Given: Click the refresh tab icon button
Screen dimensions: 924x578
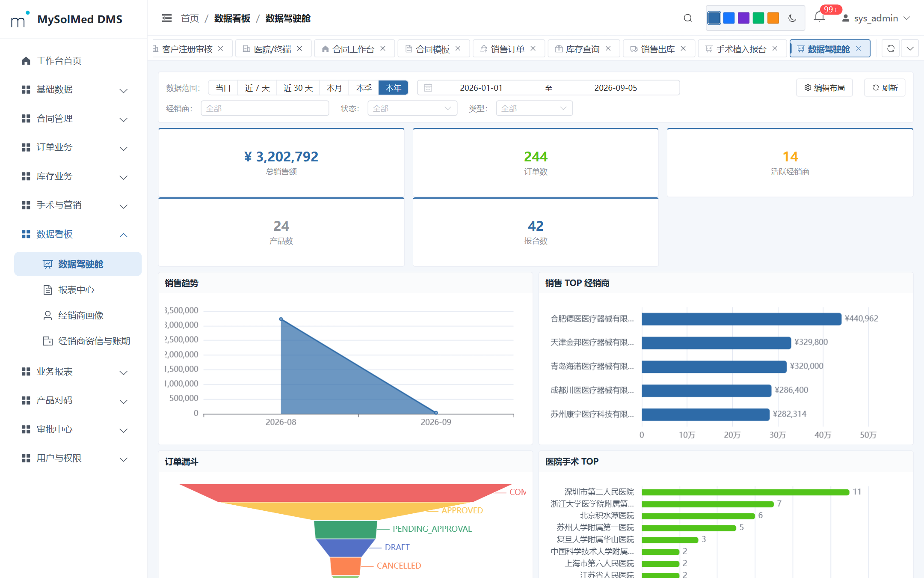Looking at the screenshot, I should [891, 48].
